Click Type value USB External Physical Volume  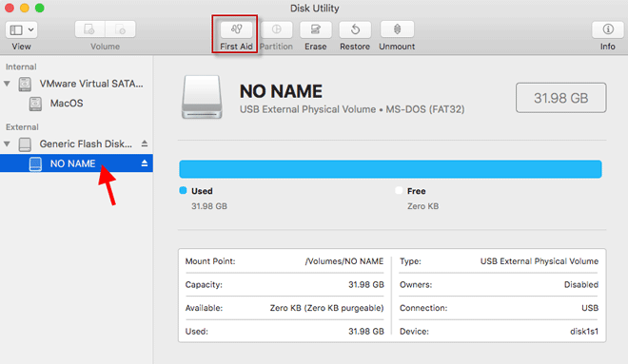pyautogui.click(x=540, y=261)
